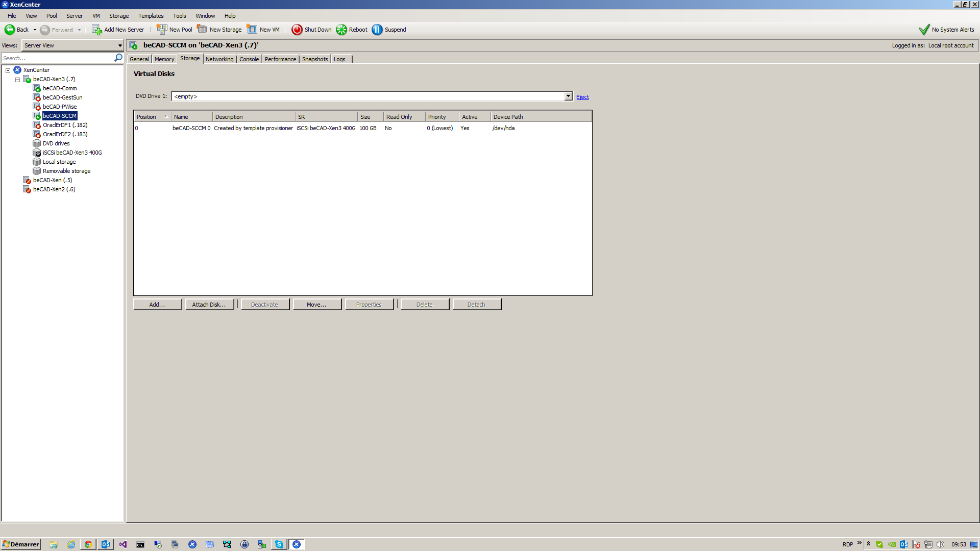Open Skype from the taskbar
This screenshot has width=980, height=551.
click(x=279, y=544)
